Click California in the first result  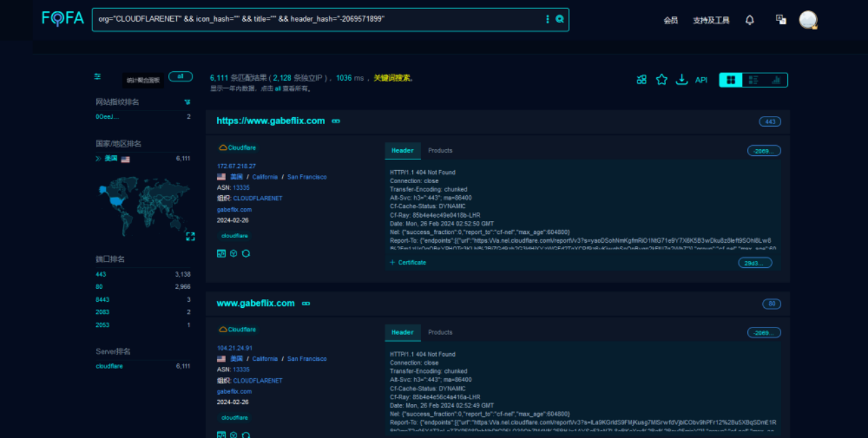pos(265,177)
